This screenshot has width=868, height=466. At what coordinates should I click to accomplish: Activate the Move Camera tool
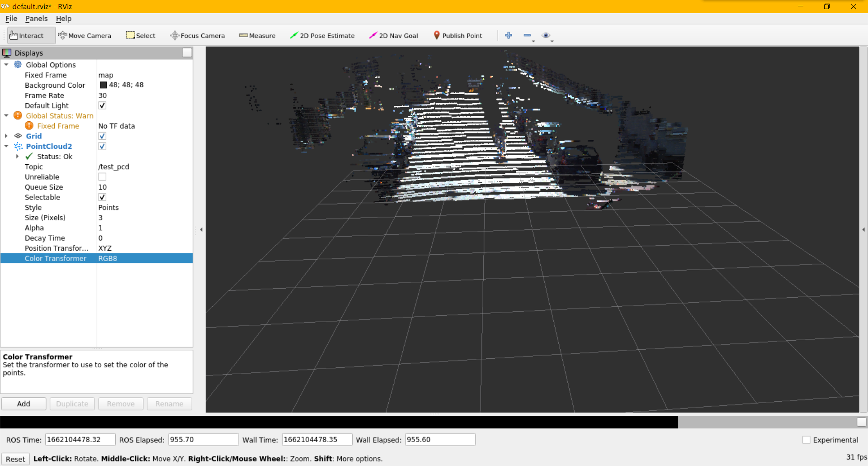(85, 36)
